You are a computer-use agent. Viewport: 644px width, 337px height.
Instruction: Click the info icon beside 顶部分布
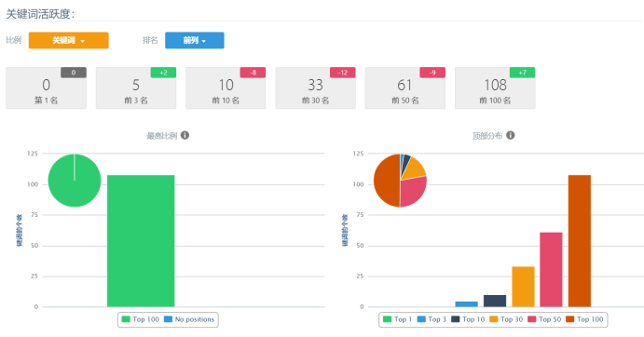tap(510, 135)
